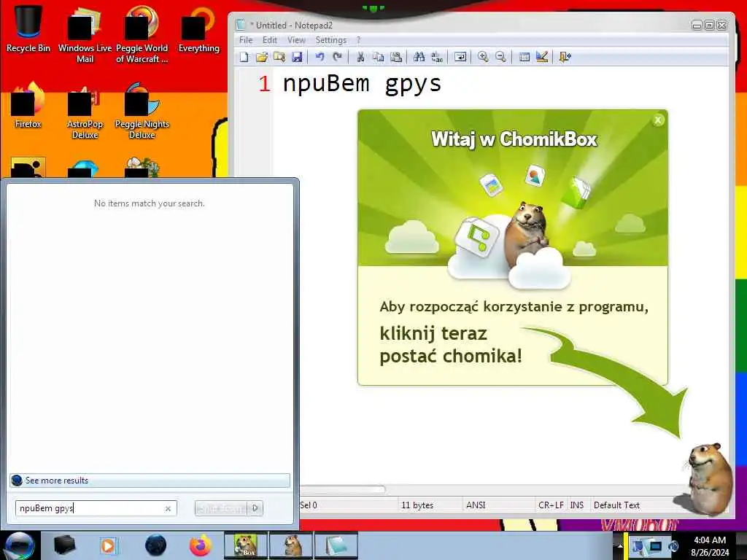The image size is (747, 560).
Task: Select the Peggle Nights Deluxe desktop icon
Action: (x=142, y=112)
